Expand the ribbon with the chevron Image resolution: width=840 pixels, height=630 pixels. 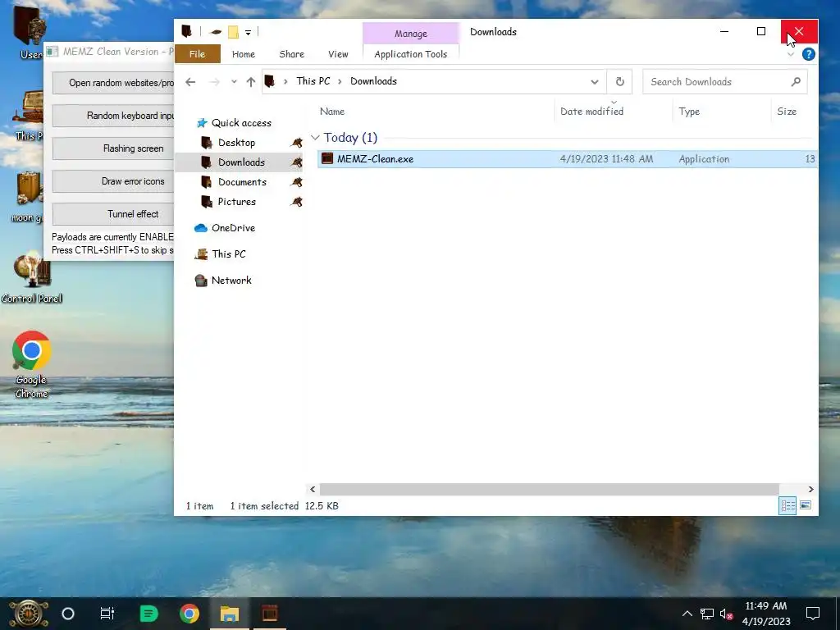[x=791, y=54]
